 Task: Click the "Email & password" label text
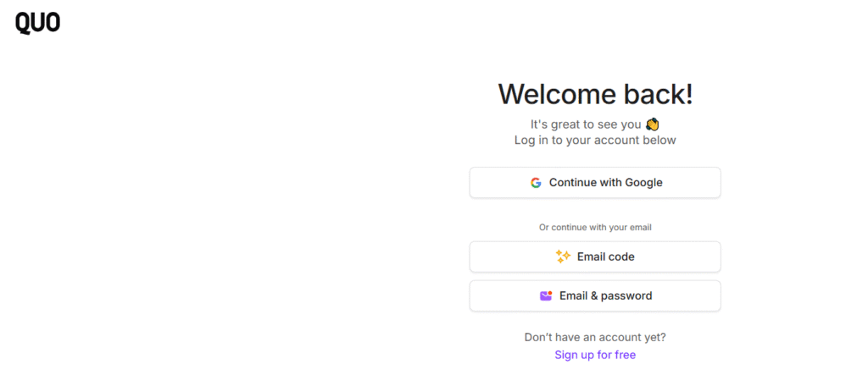point(606,296)
